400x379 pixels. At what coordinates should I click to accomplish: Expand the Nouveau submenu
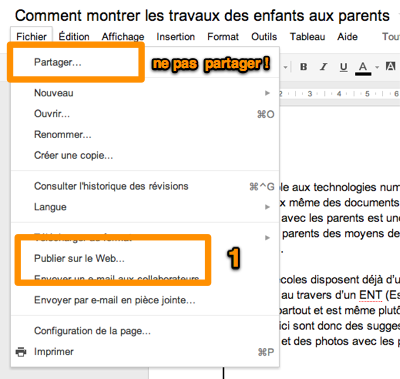(x=145, y=93)
